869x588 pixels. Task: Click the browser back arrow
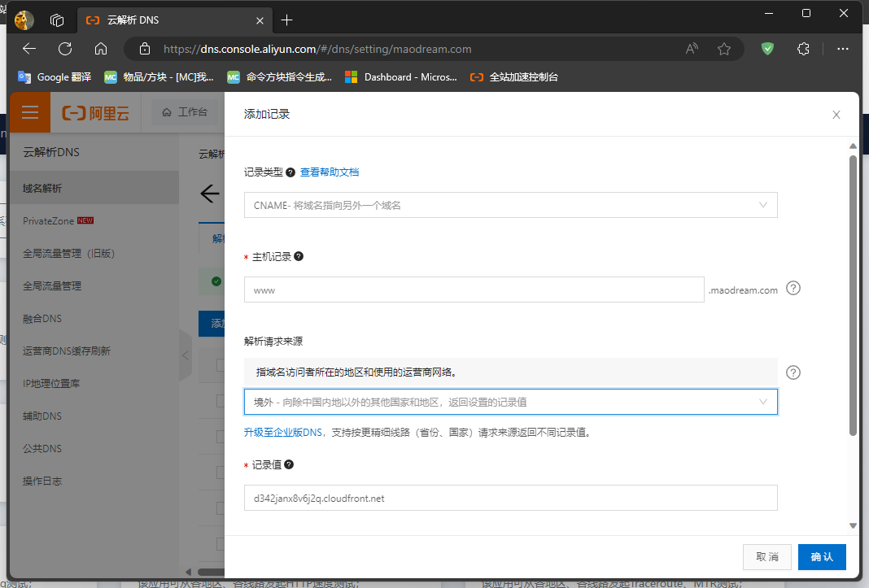click(x=28, y=49)
